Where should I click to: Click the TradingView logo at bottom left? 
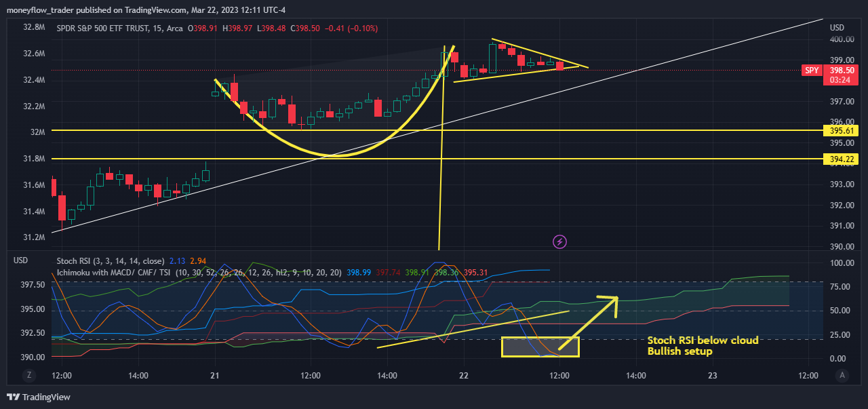coord(38,397)
